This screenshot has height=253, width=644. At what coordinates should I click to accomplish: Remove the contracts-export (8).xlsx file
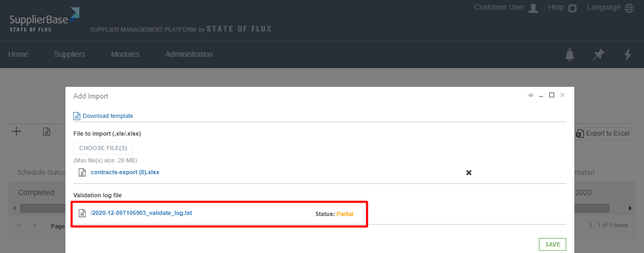click(x=469, y=173)
